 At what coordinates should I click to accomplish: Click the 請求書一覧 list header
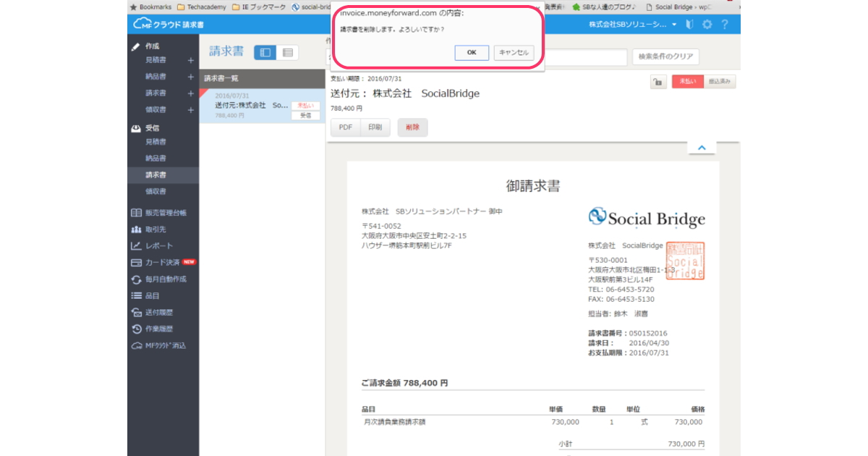(262, 78)
